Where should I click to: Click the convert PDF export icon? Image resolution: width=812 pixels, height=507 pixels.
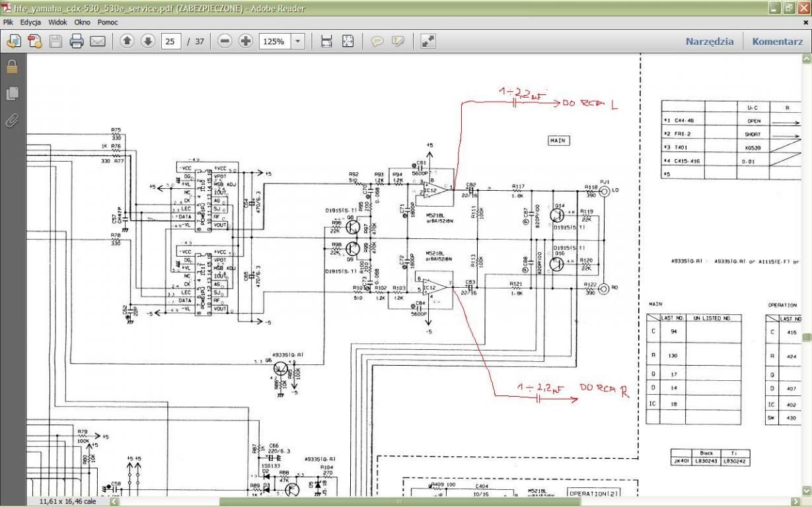pyautogui.click(x=34, y=42)
